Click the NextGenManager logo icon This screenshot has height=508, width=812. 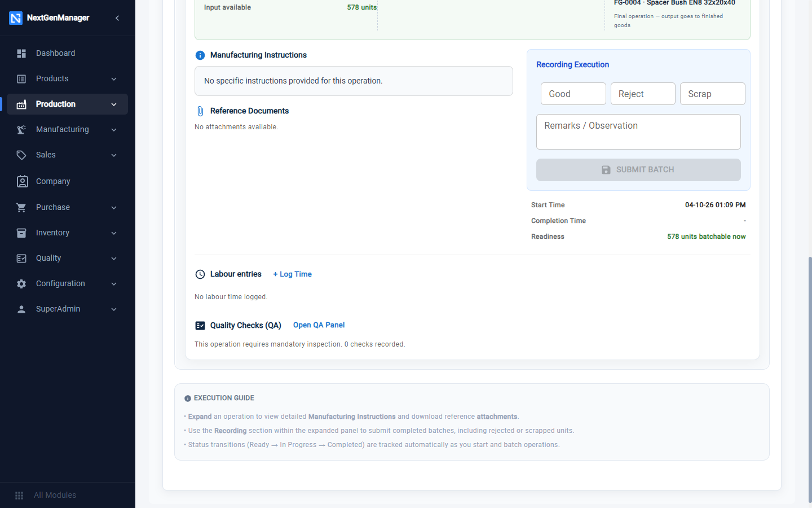16,18
